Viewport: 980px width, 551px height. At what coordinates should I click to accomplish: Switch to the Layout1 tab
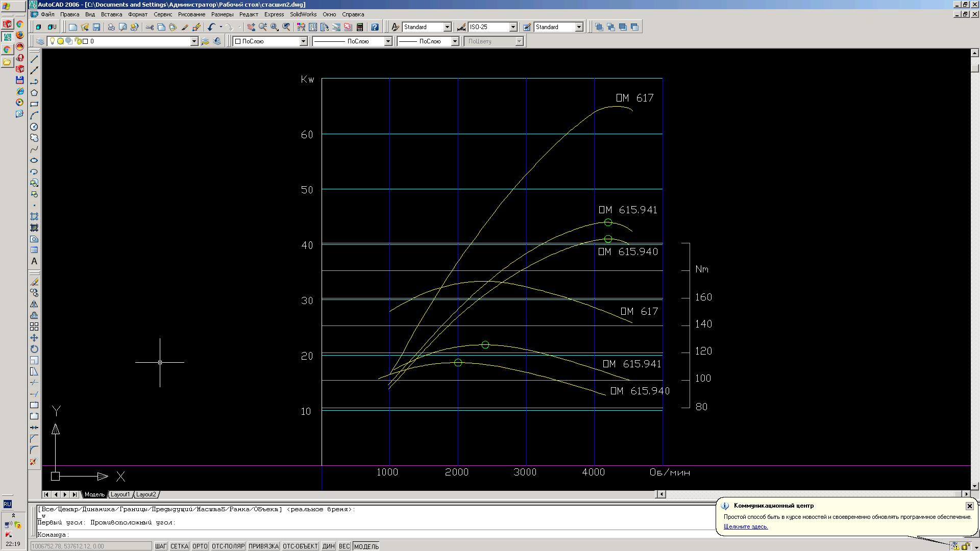click(120, 494)
